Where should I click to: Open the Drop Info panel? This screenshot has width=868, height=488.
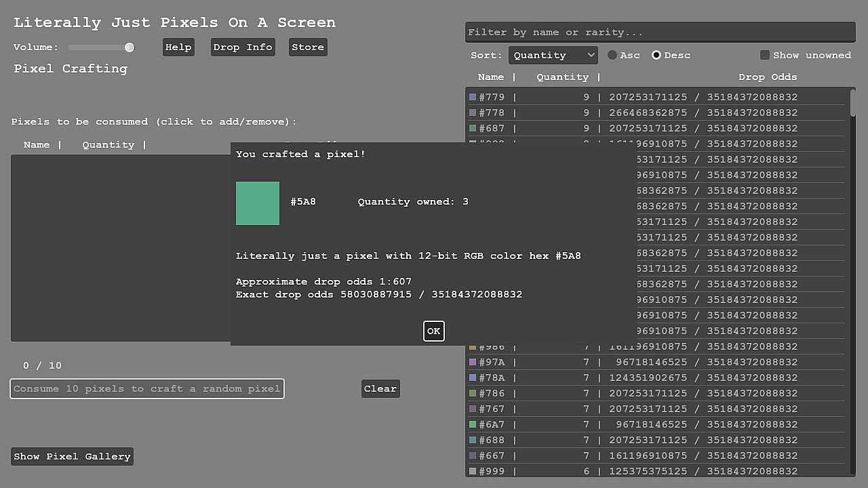tap(242, 47)
